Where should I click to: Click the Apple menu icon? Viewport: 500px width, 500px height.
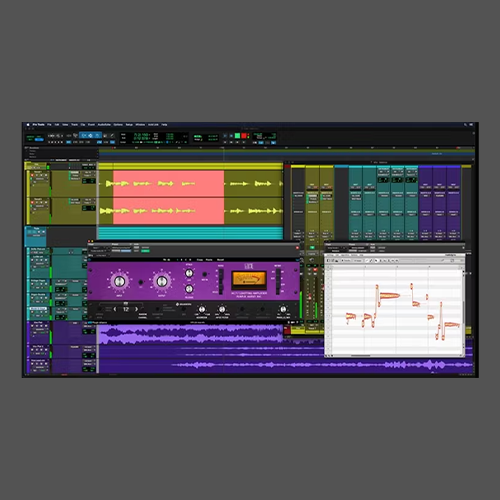pos(28,125)
